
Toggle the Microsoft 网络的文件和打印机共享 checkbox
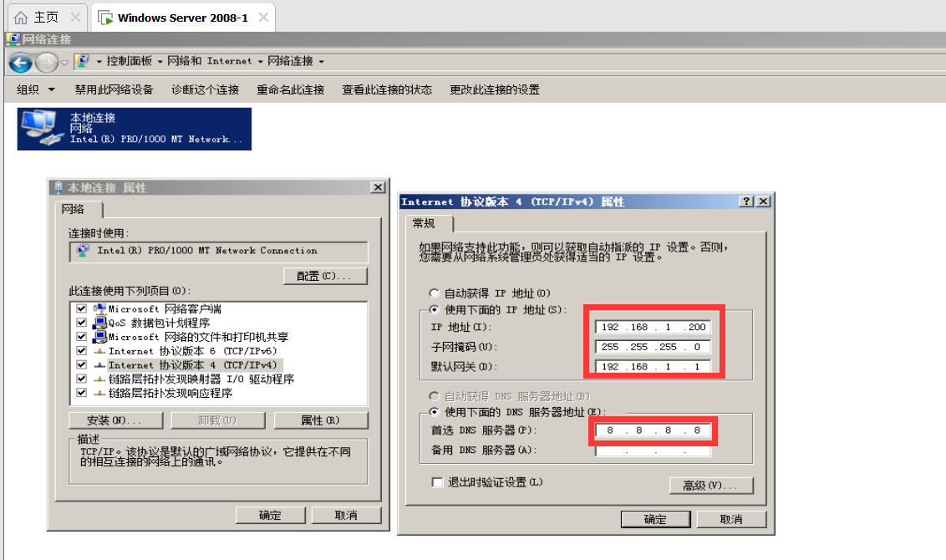click(81, 337)
